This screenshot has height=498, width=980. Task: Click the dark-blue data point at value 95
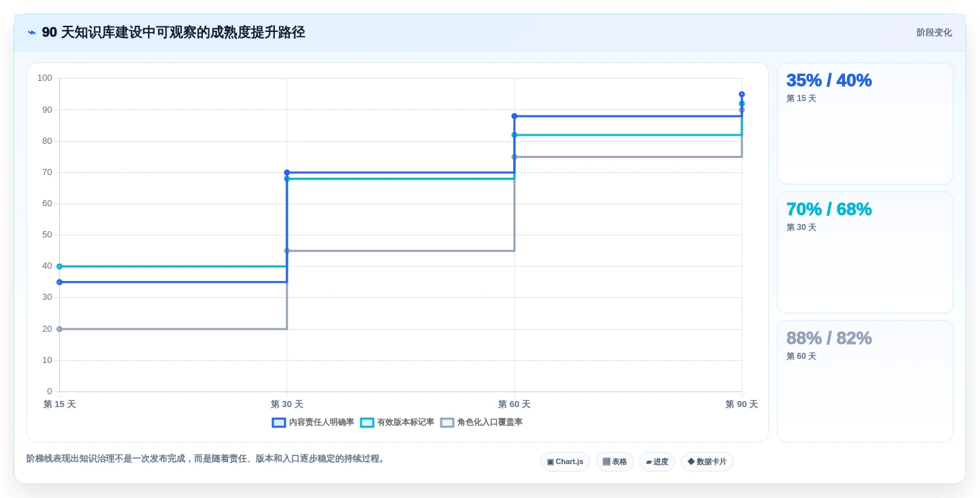742,94
